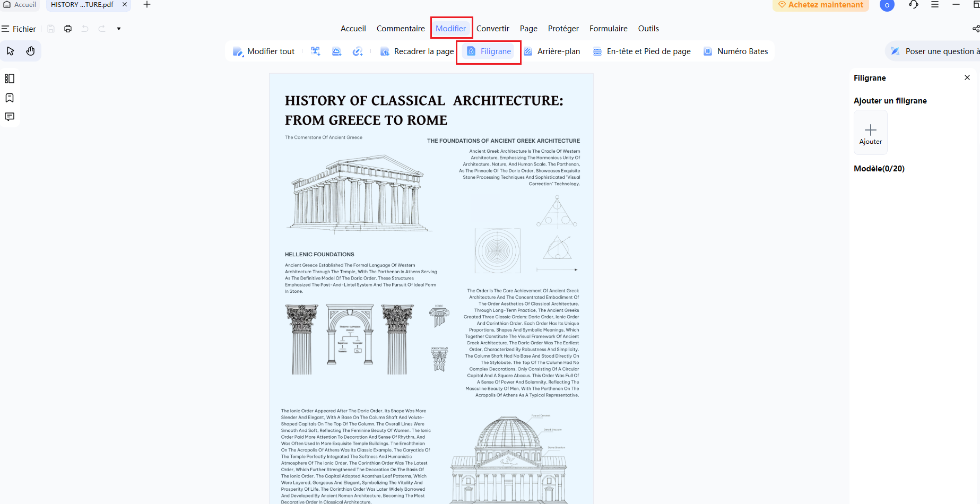This screenshot has width=980, height=504.
Task: Click the Achetez maintenant button
Action: point(820,5)
